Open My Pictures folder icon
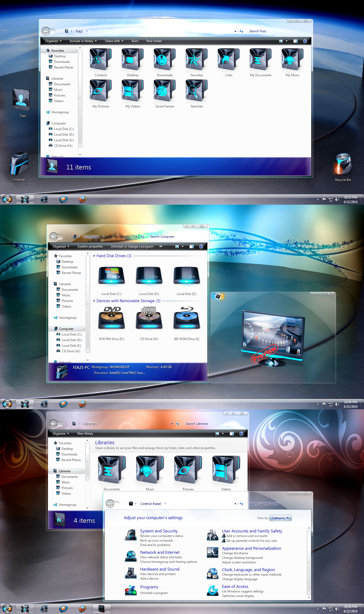 pos(101,91)
